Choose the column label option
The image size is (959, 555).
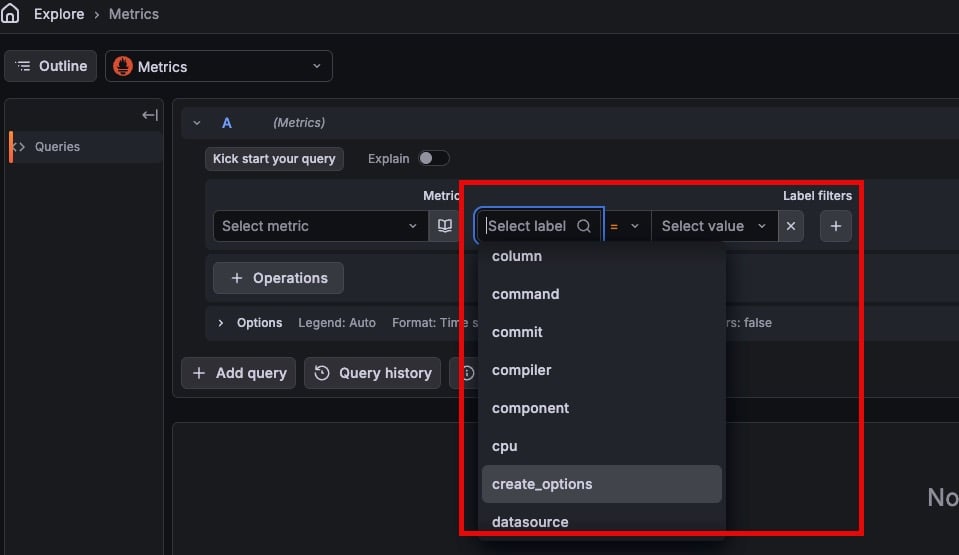point(602,256)
